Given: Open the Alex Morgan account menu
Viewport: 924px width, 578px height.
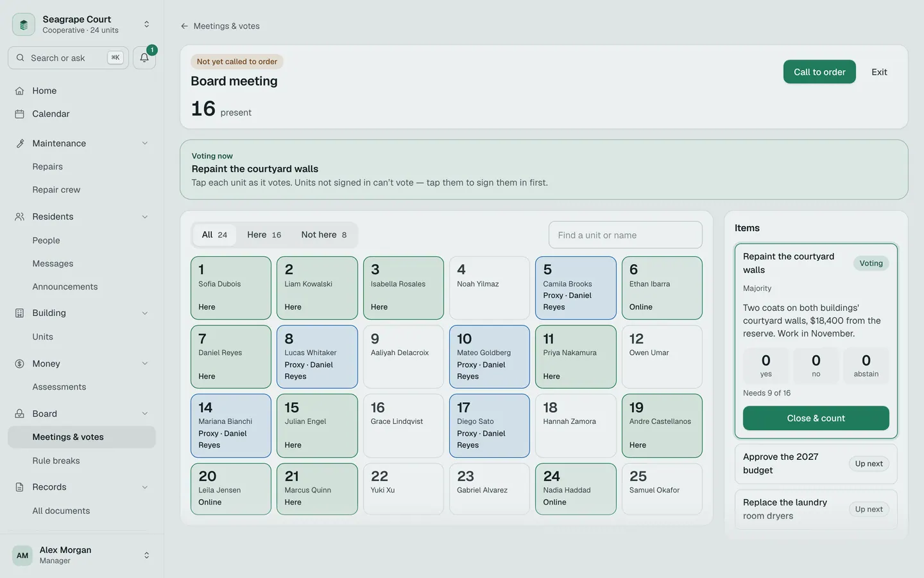Looking at the screenshot, I should [82, 556].
